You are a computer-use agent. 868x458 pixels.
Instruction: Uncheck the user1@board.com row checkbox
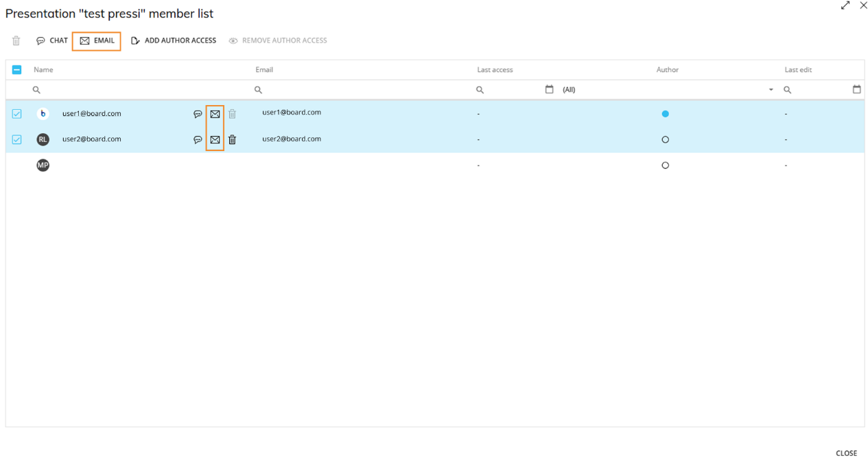point(17,114)
